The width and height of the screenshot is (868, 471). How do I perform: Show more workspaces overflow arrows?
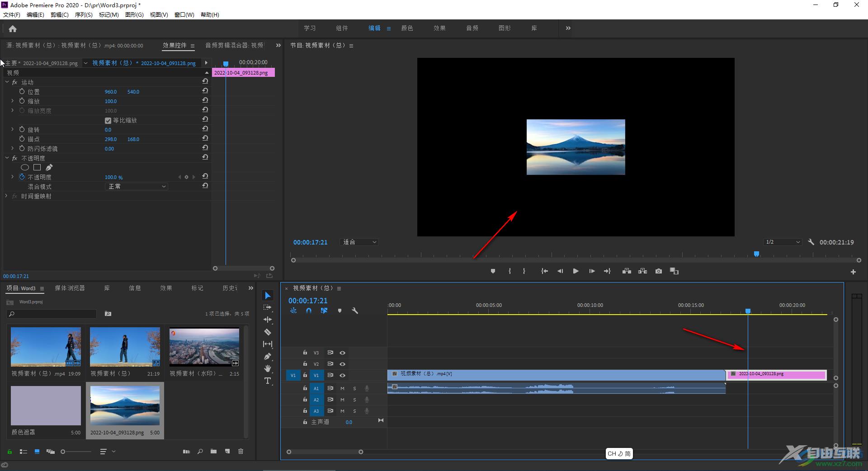[568, 28]
